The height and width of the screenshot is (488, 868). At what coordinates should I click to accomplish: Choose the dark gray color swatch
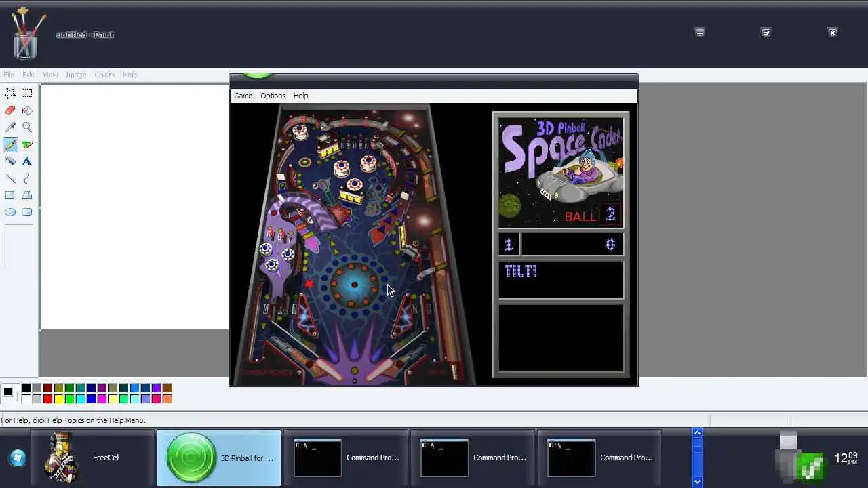(37, 388)
